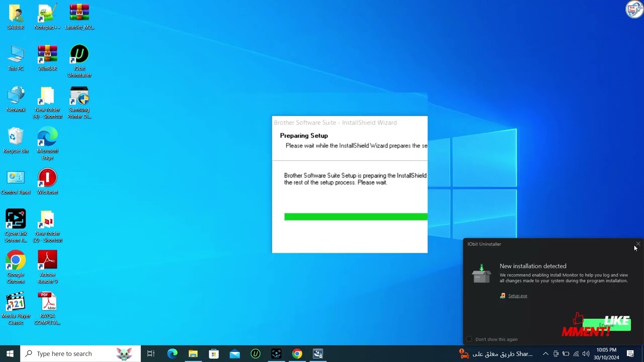The image size is (644, 362).
Task: Select Media Player Classic desktop icon
Action: point(16,309)
